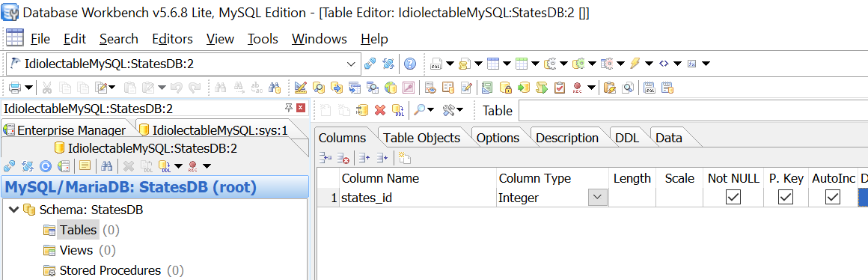Open the Windows menu
The height and width of the screenshot is (280, 868).
click(320, 39)
